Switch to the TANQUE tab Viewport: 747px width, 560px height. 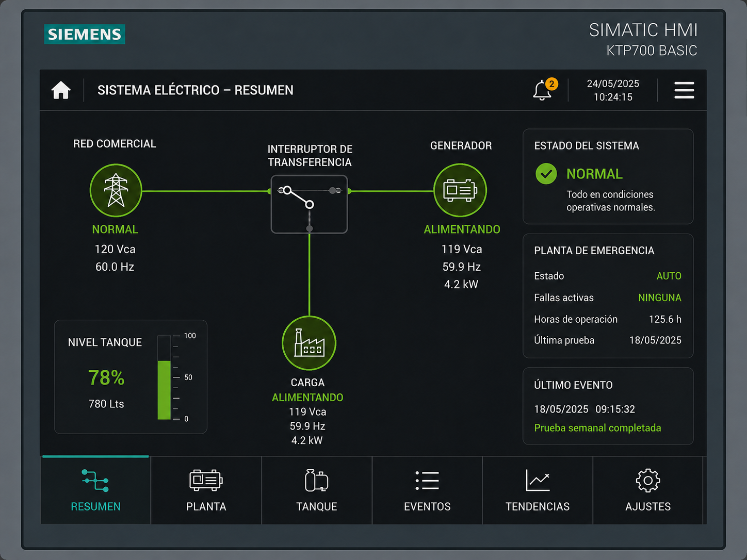tap(317, 490)
